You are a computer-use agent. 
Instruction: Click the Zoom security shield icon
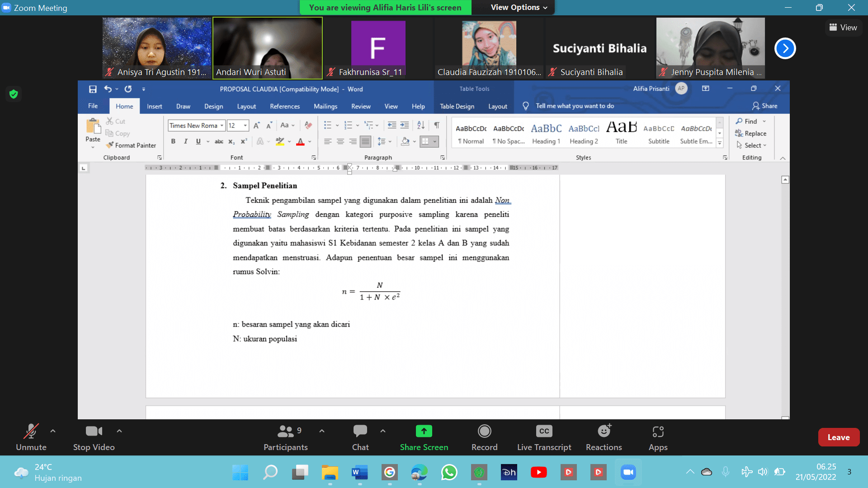pos(14,94)
